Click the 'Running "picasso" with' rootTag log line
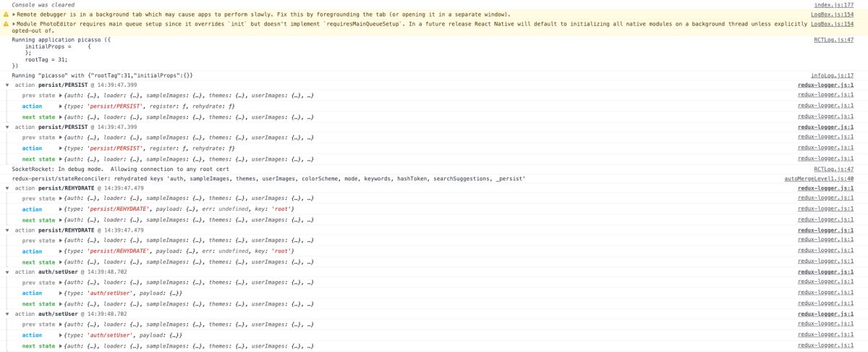Viewport: 868px width, 352px height. [102, 75]
